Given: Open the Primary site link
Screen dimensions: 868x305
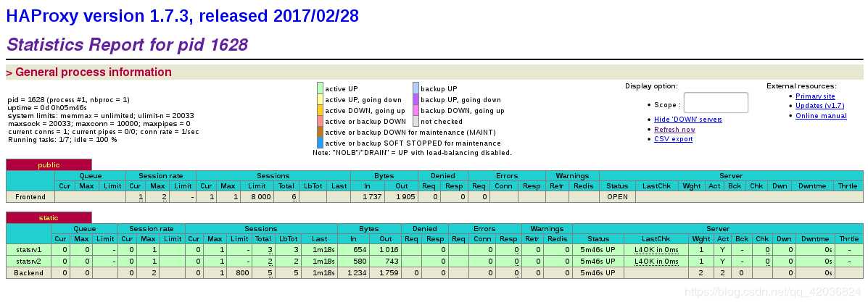Looking at the screenshot, I should [x=815, y=96].
